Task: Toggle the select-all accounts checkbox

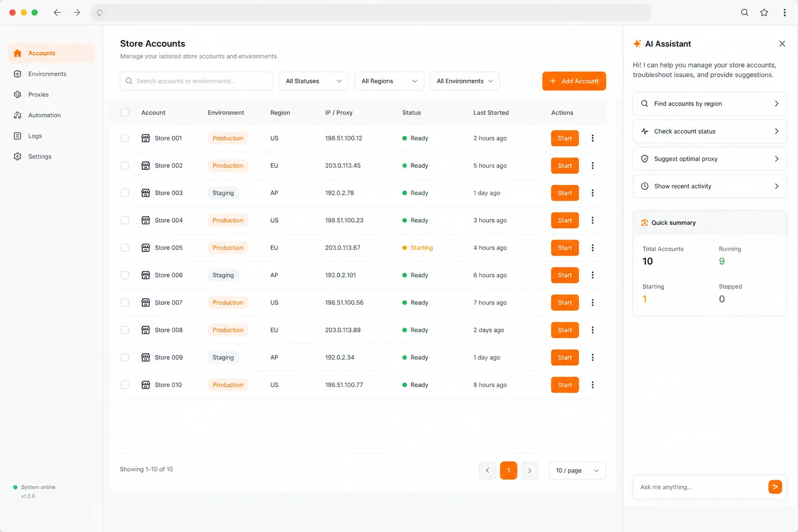Action: pyautogui.click(x=125, y=113)
